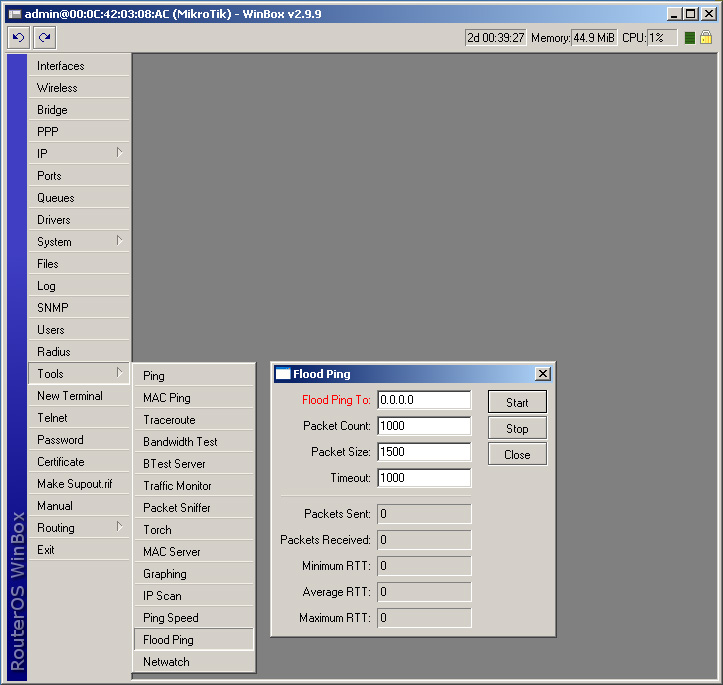Image resolution: width=723 pixels, height=685 pixels.
Task: Open the Radius menu item
Action: (x=79, y=352)
